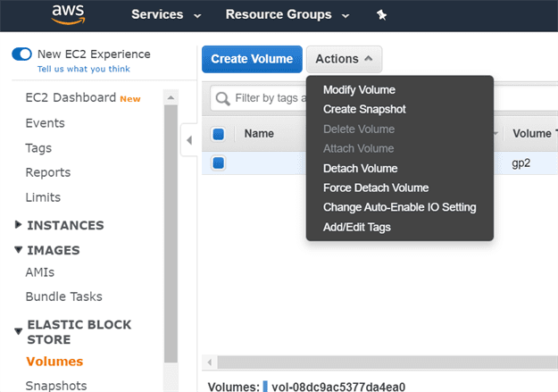
Task: Open the Services dropdown menu
Action: 165,15
